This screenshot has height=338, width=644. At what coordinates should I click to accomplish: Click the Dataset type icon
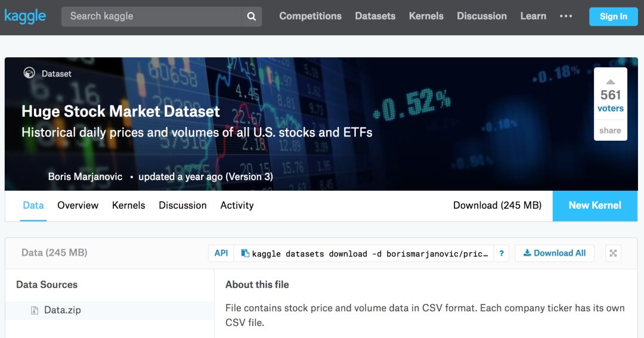coord(29,73)
